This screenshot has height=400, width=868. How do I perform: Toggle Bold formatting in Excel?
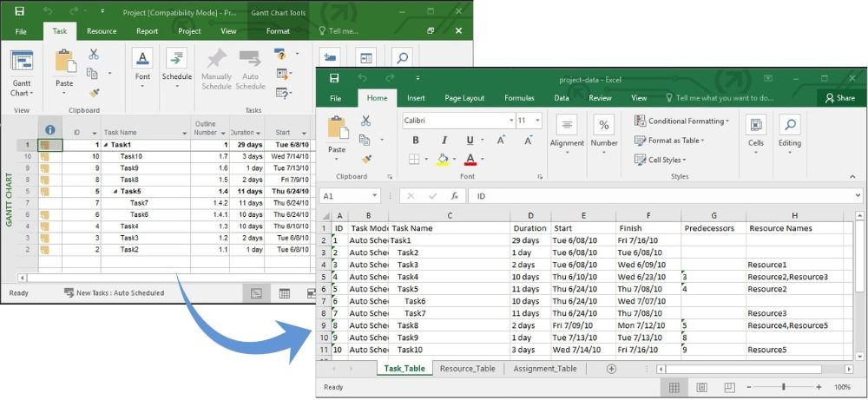(416, 141)
